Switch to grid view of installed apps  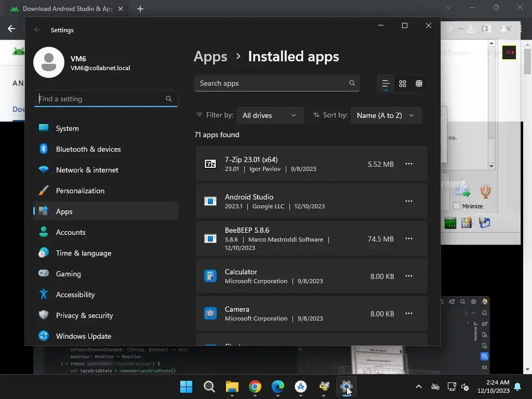403,84
